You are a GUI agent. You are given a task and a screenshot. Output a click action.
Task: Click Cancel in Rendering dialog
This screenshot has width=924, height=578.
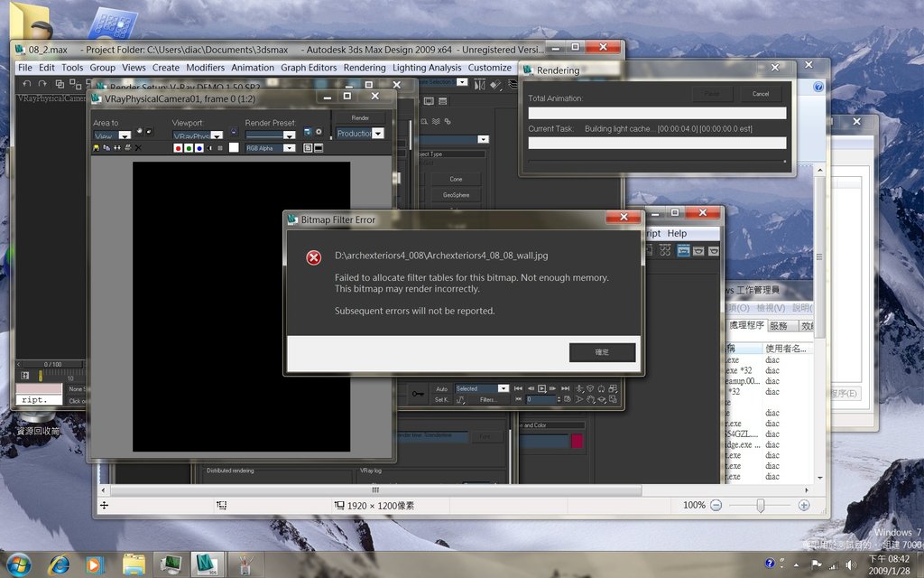pos(760,94)
